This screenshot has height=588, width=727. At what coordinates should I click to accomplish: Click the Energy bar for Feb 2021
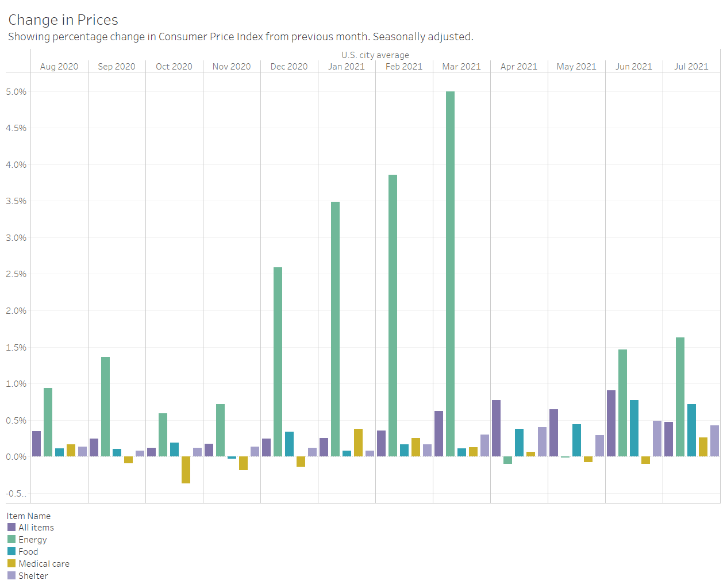click(x=393, y=316)
